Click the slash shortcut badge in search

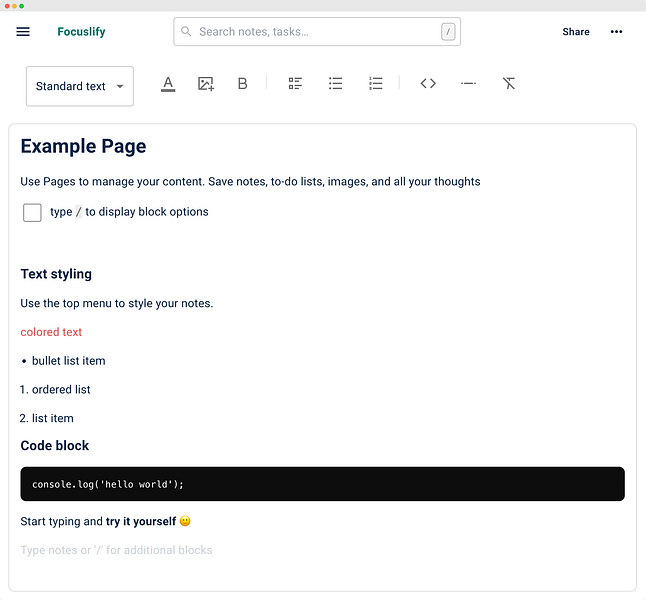tap(448, 32)
